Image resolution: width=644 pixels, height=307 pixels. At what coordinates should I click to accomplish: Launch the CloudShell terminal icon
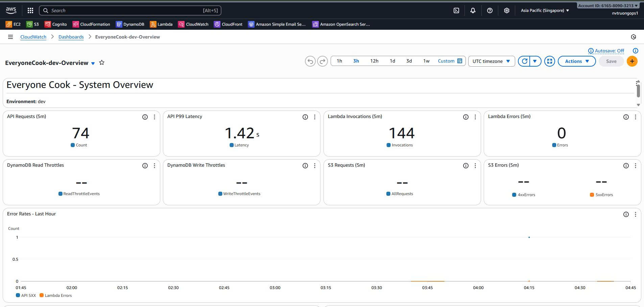[x=456, y=10]
